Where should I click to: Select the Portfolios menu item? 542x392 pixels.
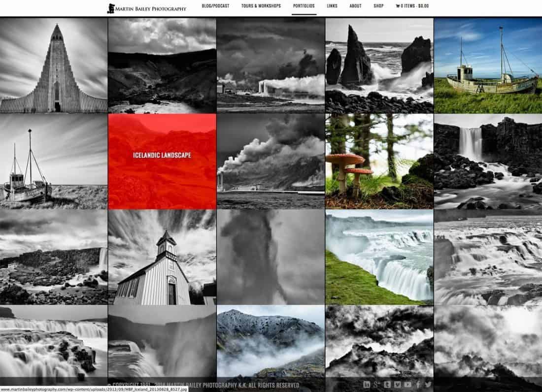tap(304, 6)
